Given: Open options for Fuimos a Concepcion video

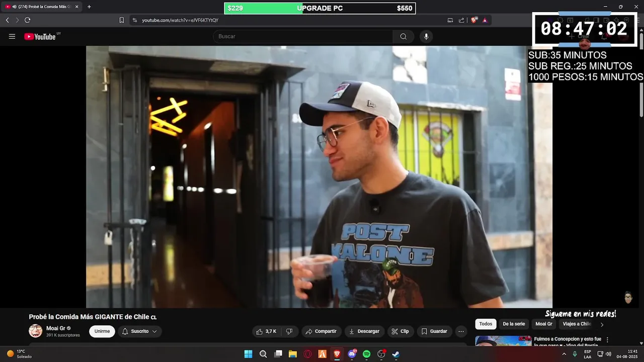Looking at the screenshot, I should tap(607, 340).
